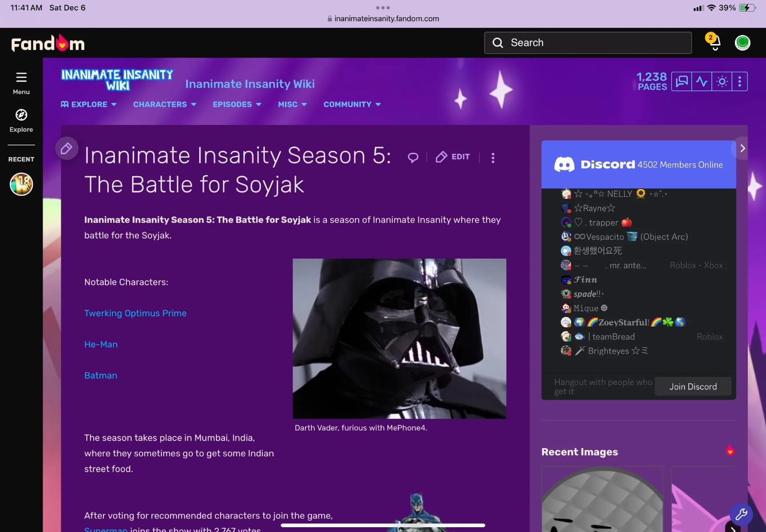
Task: Open the Misc menu
Action: coord(292,104)
